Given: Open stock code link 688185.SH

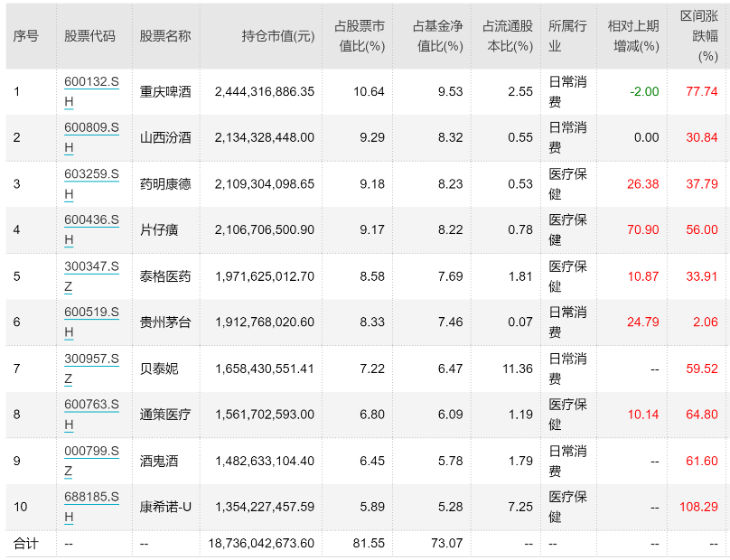Looking at the screenshot, I should pyautogui.click(x=91, y=507).
